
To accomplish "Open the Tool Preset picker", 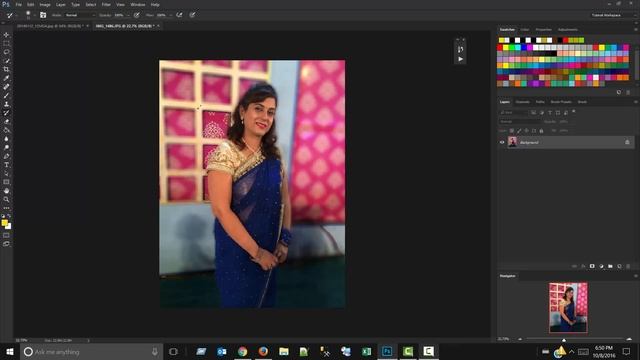I will tap(11, 15).
